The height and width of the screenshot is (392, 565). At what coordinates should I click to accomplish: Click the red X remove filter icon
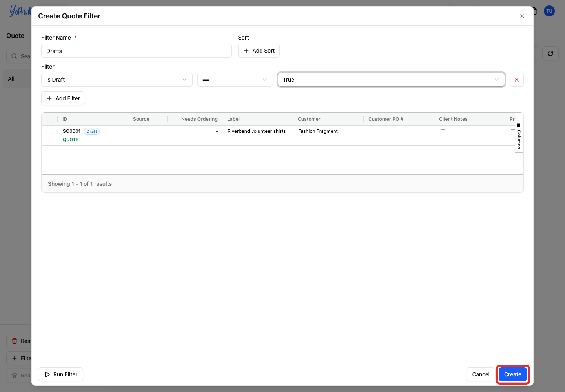tap(516, 80)
